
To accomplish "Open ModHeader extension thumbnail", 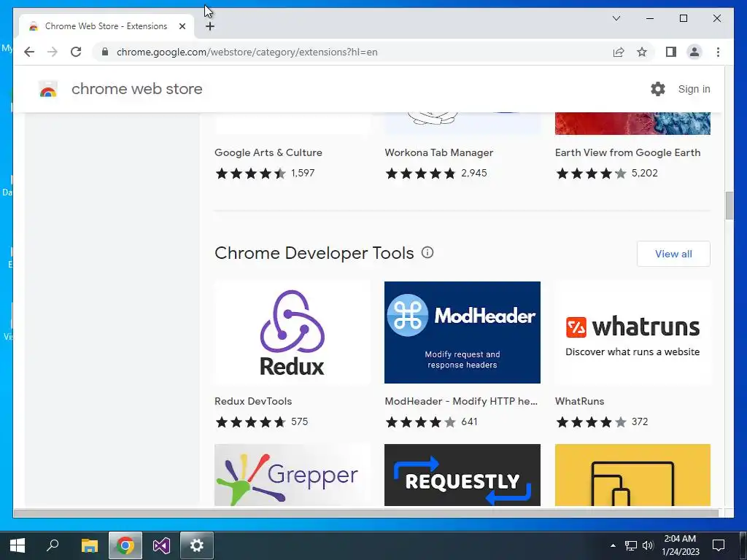I will pyautogui.click(x=462, y=332).
